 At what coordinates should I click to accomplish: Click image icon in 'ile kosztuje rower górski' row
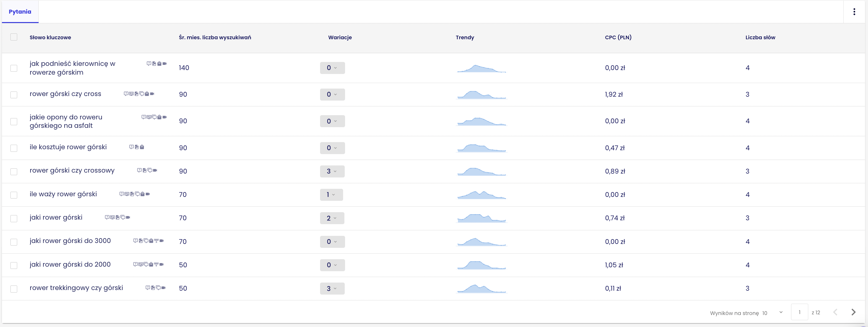(x=137, y=147)
